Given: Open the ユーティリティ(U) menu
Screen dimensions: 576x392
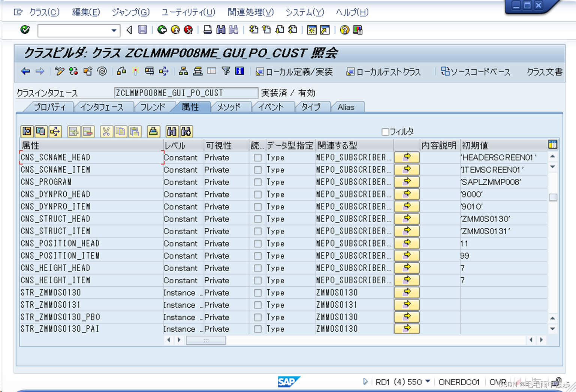Looking at the screenshot, I should [188, 12].
